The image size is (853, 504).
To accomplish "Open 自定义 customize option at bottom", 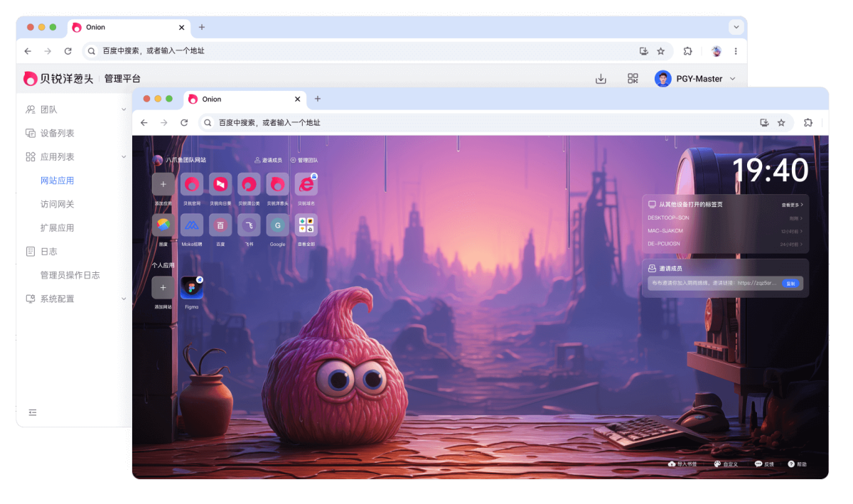I will (x=726, y=464).
